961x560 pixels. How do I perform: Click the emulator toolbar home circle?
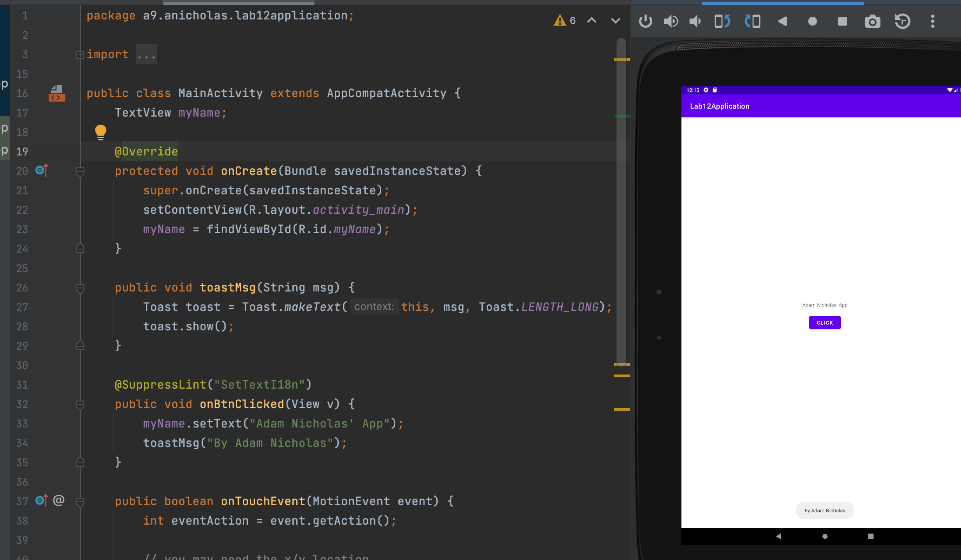pyautogui.click(x=813, y=21)
